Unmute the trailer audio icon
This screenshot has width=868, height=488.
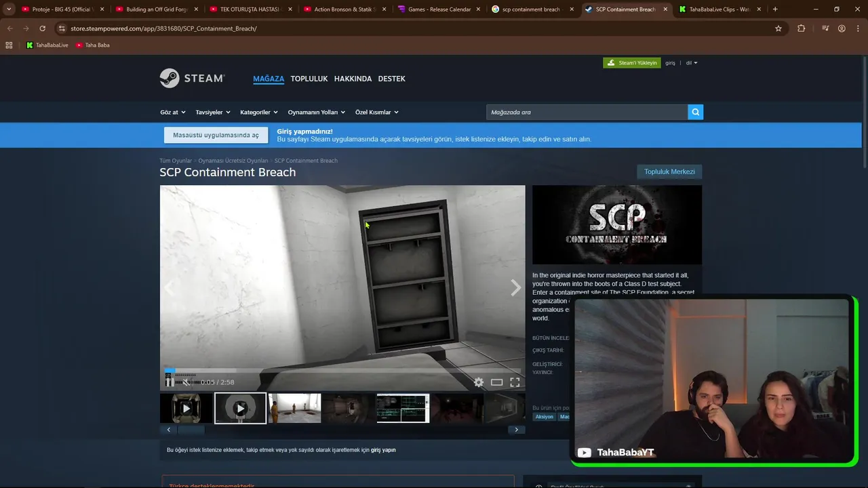pos(186,382)
